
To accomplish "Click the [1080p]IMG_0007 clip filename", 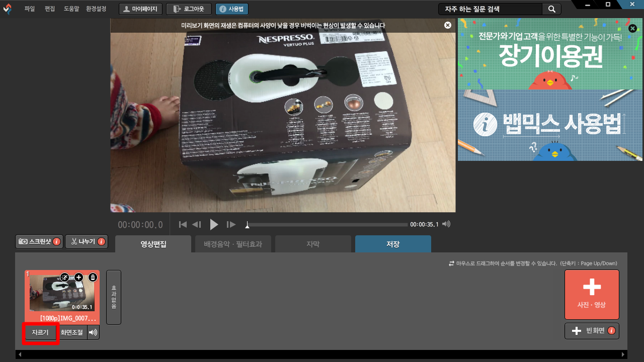I will (68, 318).
